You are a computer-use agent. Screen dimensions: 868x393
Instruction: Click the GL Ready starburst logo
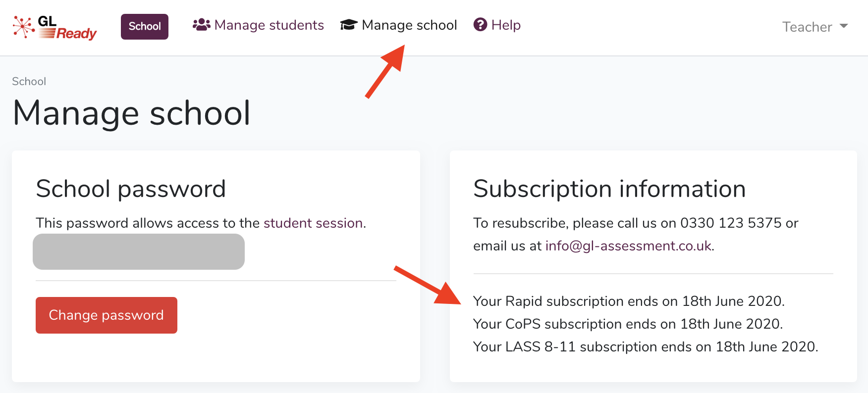[24, 27]
